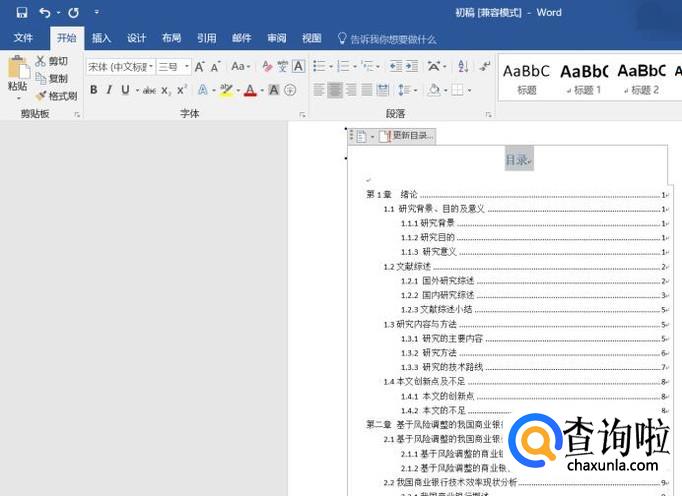Apply superscript formatting

(182, 90)
